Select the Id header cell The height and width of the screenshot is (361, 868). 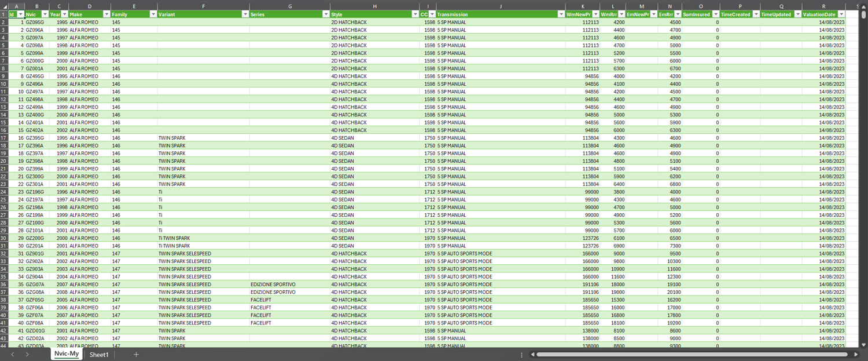tap(16, 14)
